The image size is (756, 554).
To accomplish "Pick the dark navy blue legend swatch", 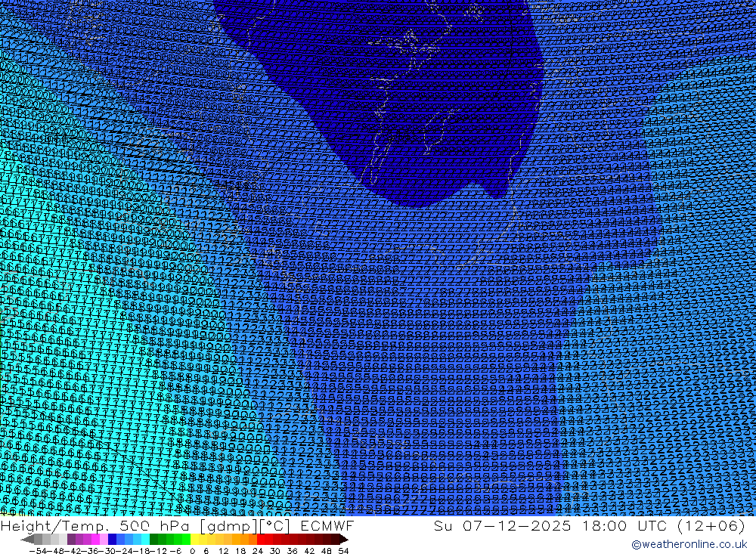I will (x=112, y=539).
